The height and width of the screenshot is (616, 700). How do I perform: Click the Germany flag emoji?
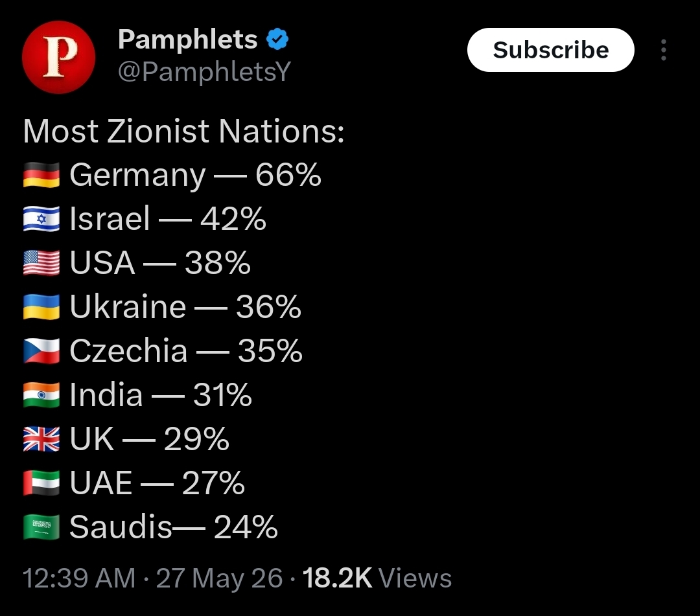[x=41, y=175]
